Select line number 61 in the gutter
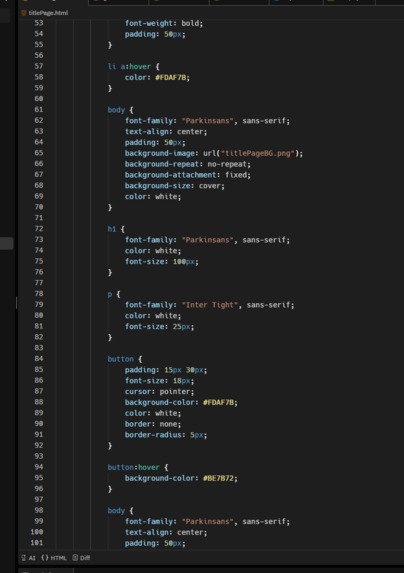404x573 pixels. point(39,110)
